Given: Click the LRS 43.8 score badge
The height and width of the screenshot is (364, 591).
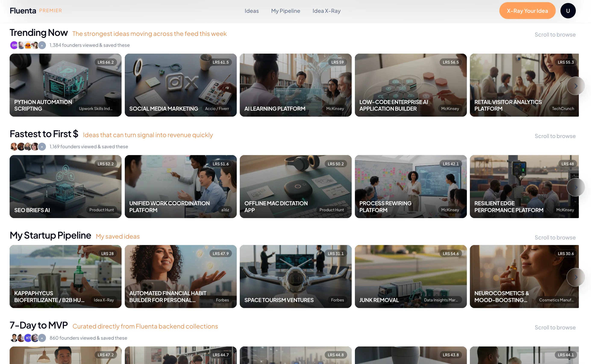Looking at the screenshot, I should coord(451,355).
